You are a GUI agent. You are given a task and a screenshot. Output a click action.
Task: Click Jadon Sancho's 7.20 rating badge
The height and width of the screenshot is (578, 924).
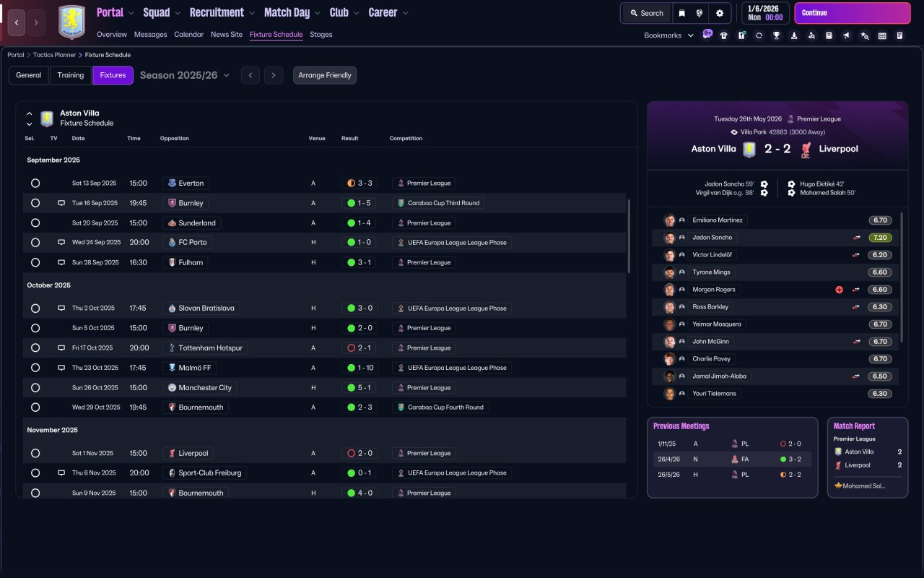tap(881, 238)
